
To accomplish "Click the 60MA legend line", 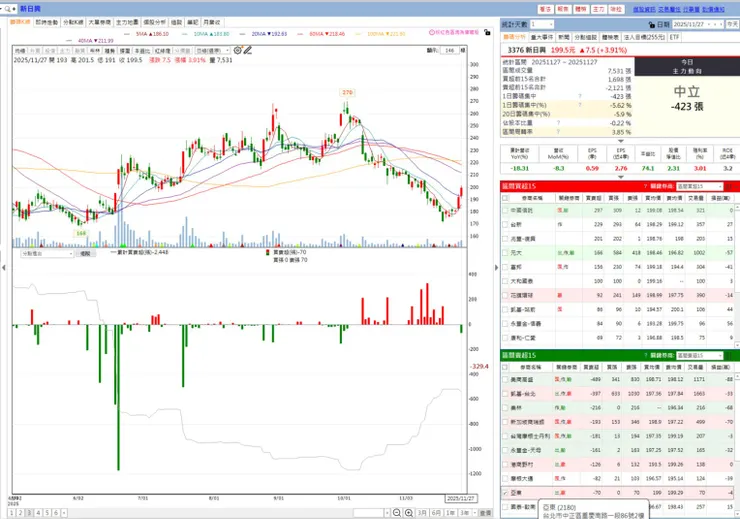I will 321,34.
